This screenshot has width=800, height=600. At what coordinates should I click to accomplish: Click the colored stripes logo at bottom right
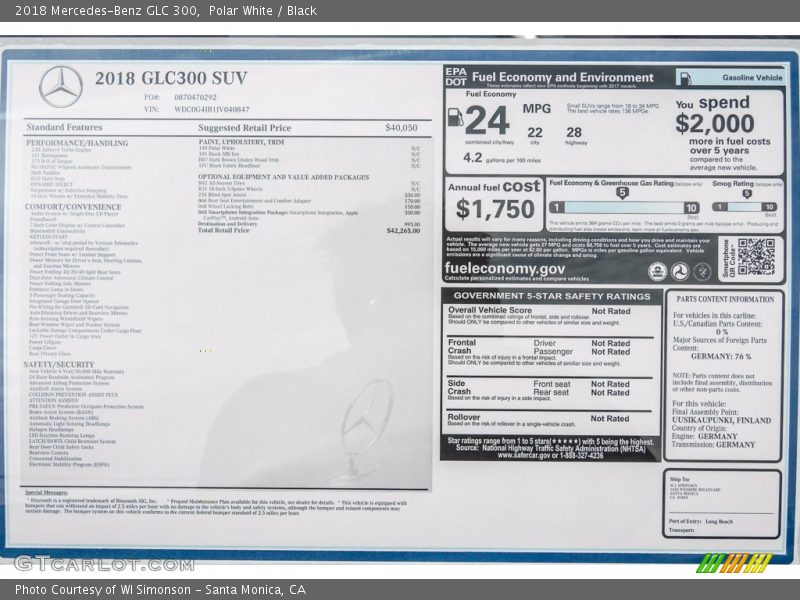[x=733, y=563]
